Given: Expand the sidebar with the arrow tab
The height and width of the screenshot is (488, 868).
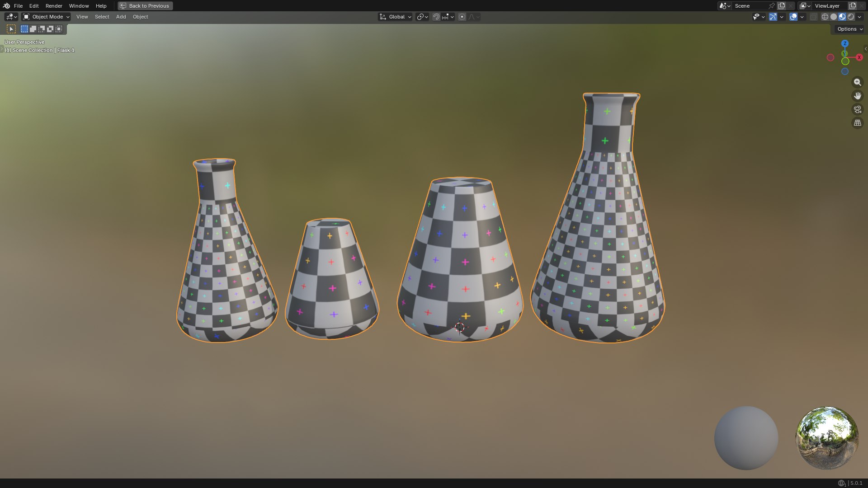Looking at the screenshot, I should pyautogui.click(x=865, y=49).
